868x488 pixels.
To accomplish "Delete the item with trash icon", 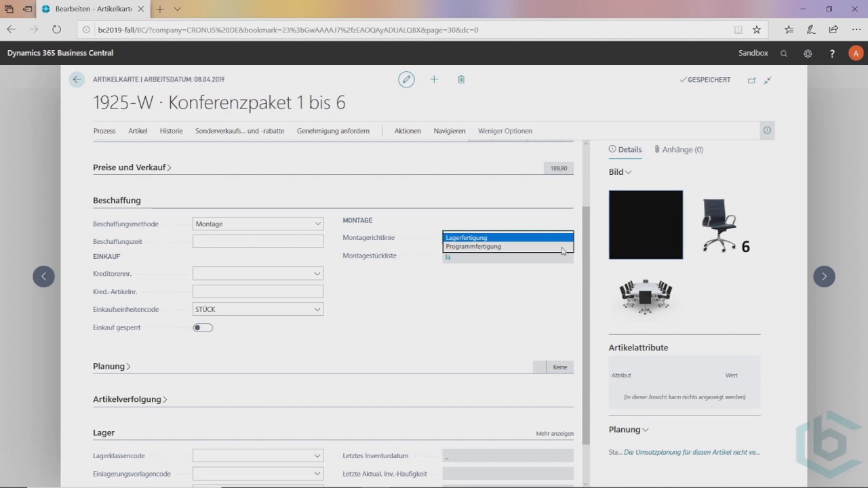I will point(461,79).
